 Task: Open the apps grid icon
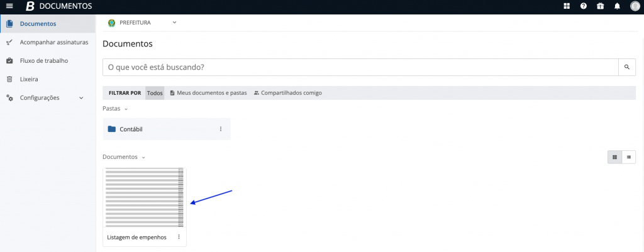pyautogui.click(x=567, y=6)
